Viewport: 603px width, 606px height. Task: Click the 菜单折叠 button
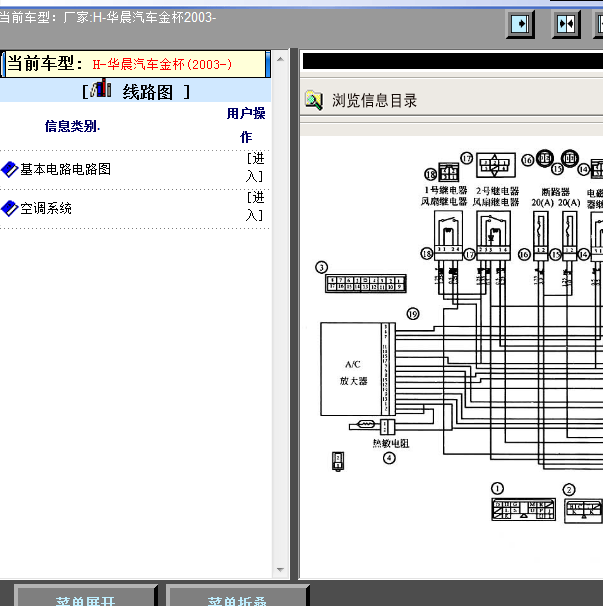(x=237, y=596)
